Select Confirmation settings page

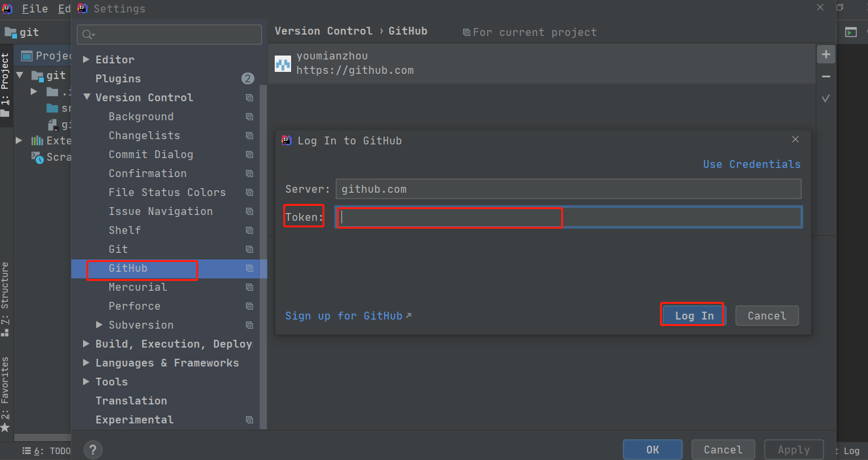[x=148, y=173]
